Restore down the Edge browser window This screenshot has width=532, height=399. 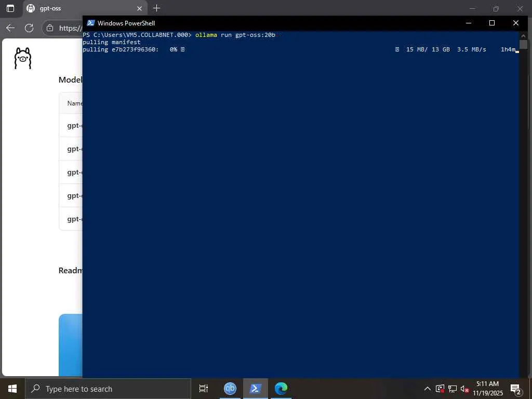click(x=496, y=8)
